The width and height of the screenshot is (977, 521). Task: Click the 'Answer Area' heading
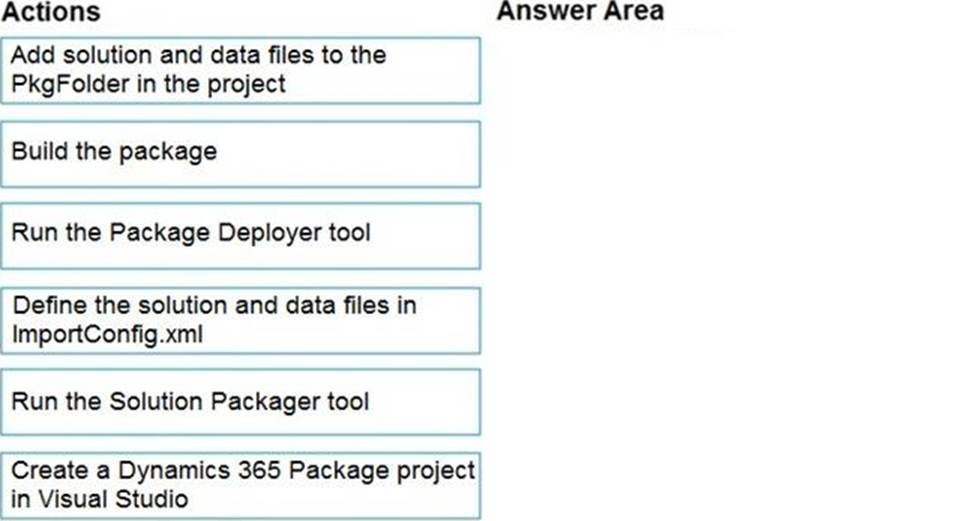coord(580,11)
